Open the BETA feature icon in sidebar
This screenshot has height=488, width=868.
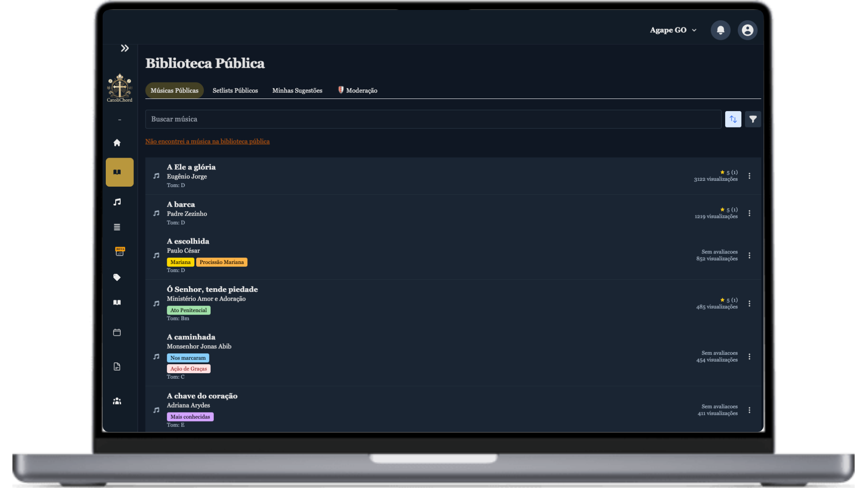(120, 252)
